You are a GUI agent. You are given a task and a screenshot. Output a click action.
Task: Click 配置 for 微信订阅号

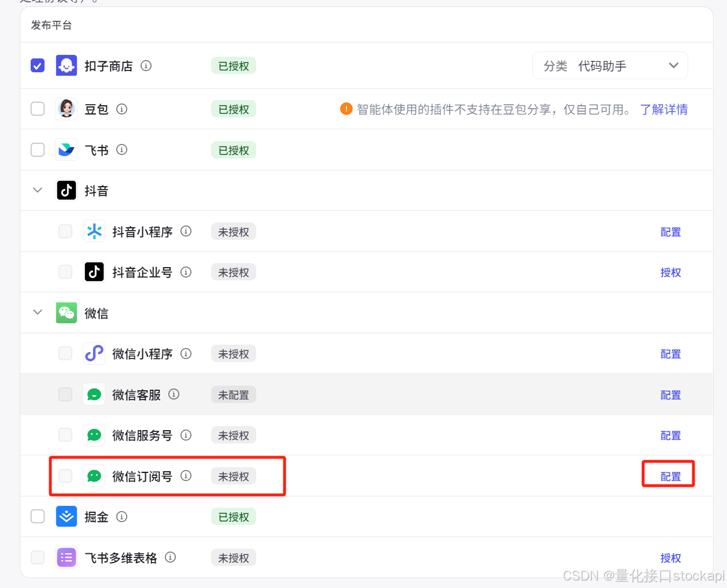[670, 476]
